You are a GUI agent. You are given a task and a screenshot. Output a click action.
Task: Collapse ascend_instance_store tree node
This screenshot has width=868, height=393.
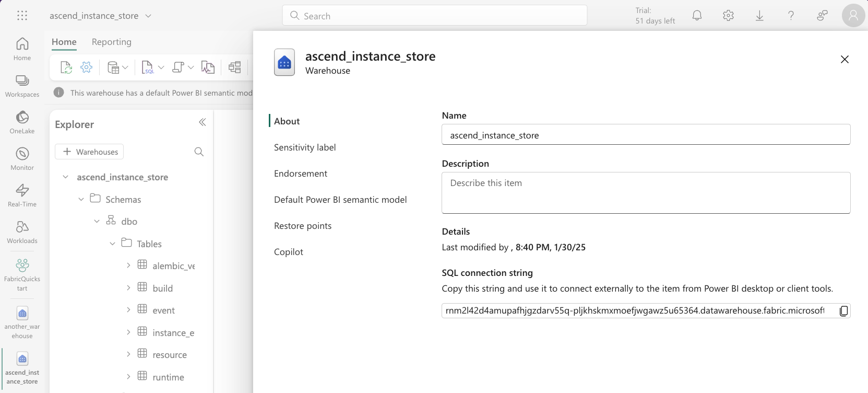(x=65, y=177)
